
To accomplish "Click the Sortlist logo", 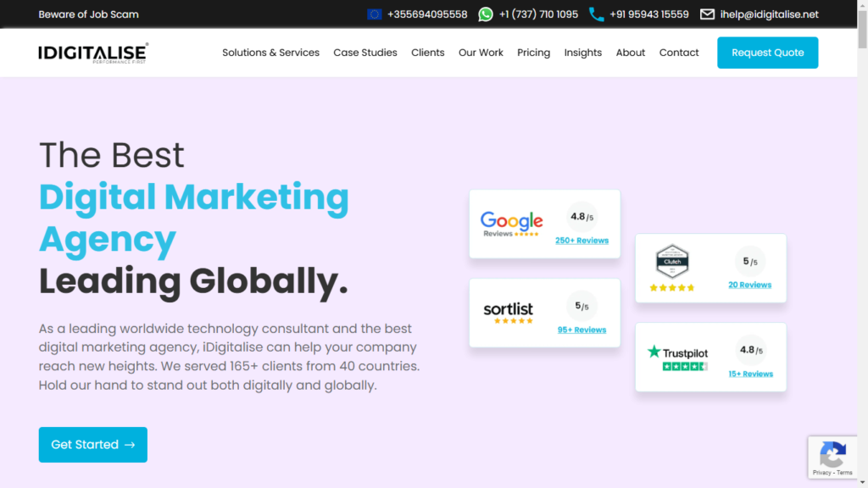I will (x=509, y=313).
